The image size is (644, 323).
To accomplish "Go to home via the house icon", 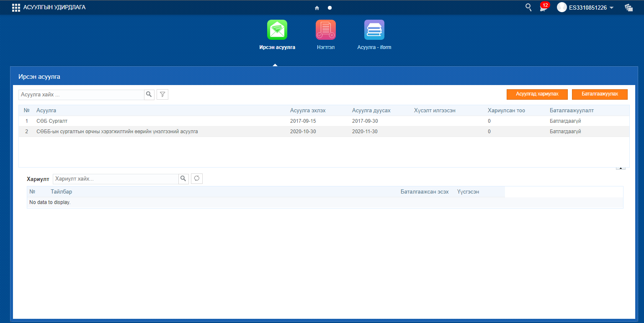I will (317, 8).
